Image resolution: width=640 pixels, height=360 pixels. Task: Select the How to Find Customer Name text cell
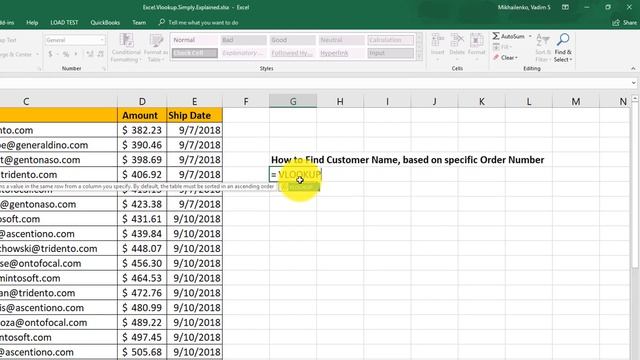click(x=407, y=160)
